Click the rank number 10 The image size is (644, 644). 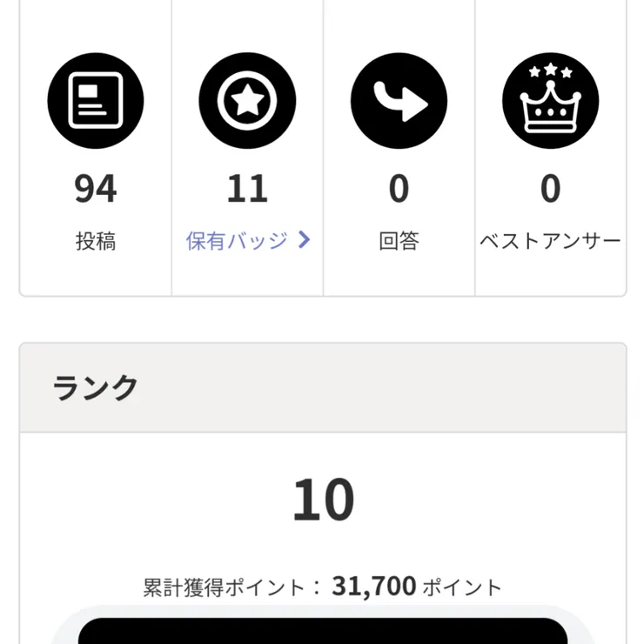(323, 502)
